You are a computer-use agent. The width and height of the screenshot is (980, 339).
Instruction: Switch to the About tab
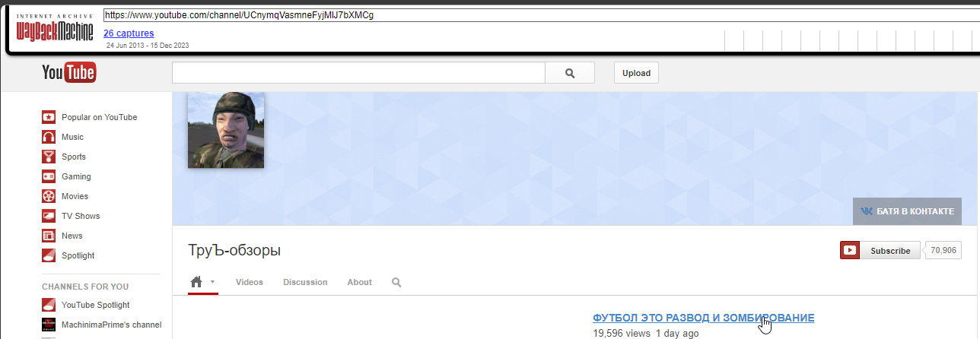[360, 282]
